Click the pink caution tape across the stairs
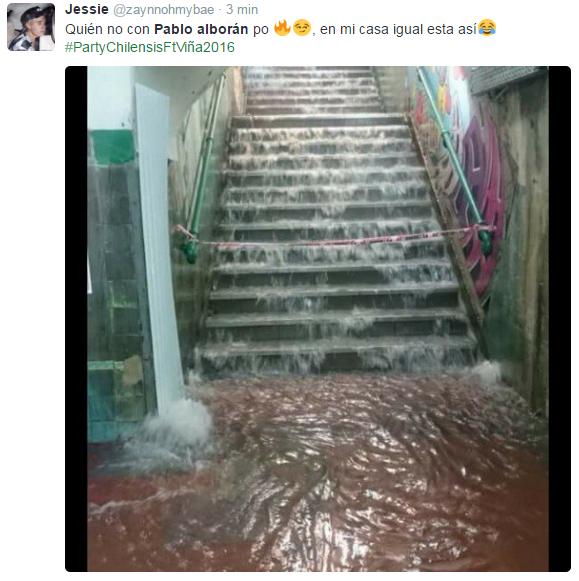This screenshot has height=581, width=579. (x=333, y=241)
